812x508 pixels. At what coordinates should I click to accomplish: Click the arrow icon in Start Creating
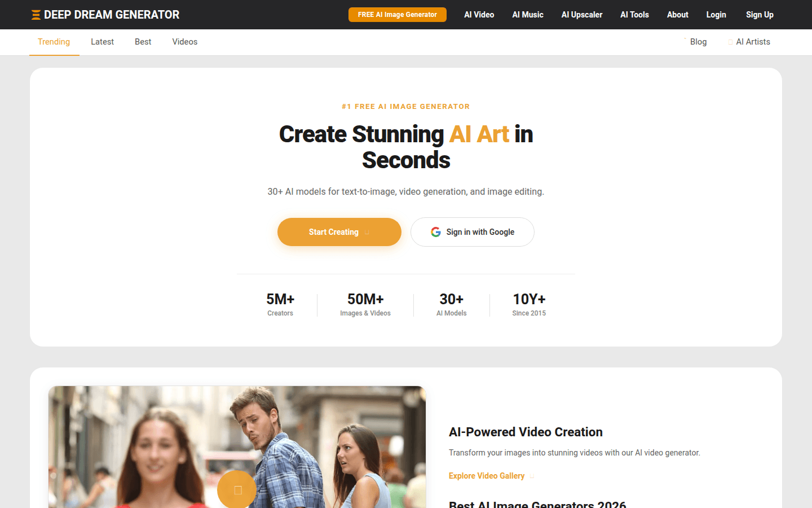coord(367,233)
